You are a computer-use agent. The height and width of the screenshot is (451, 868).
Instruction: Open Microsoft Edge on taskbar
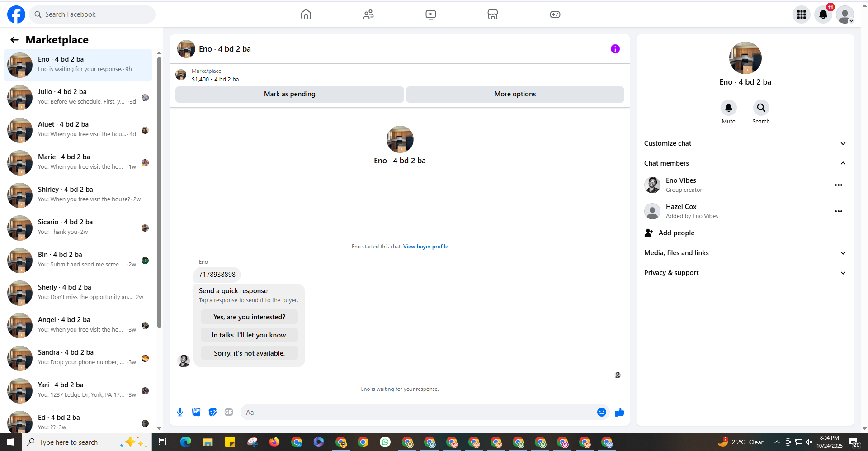click(186, 442)
